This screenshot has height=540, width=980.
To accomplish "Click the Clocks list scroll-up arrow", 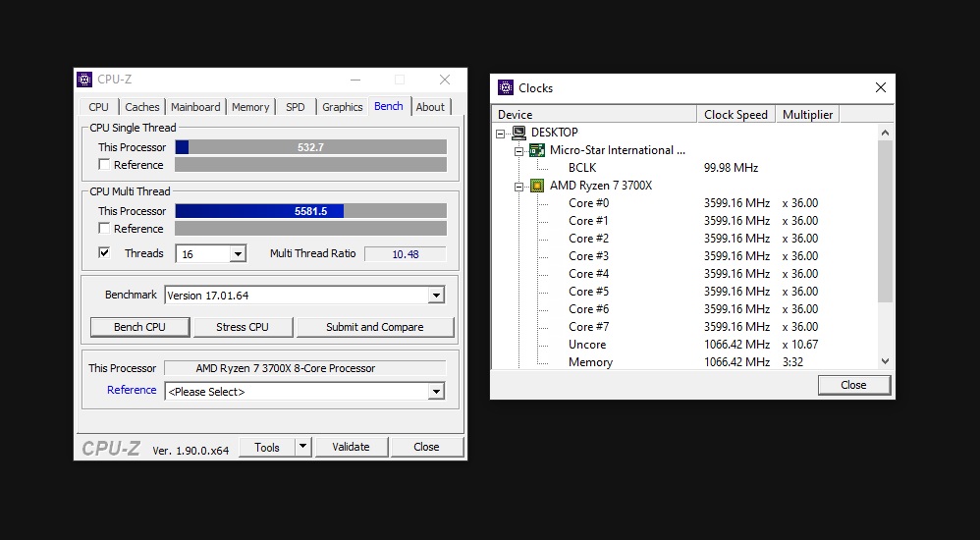I will (885, 133).
